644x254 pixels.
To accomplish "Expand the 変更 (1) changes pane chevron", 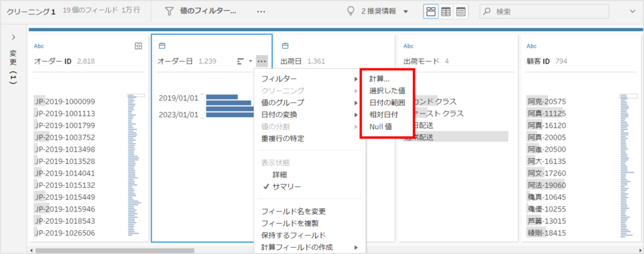I will click(x=13, y=37).
